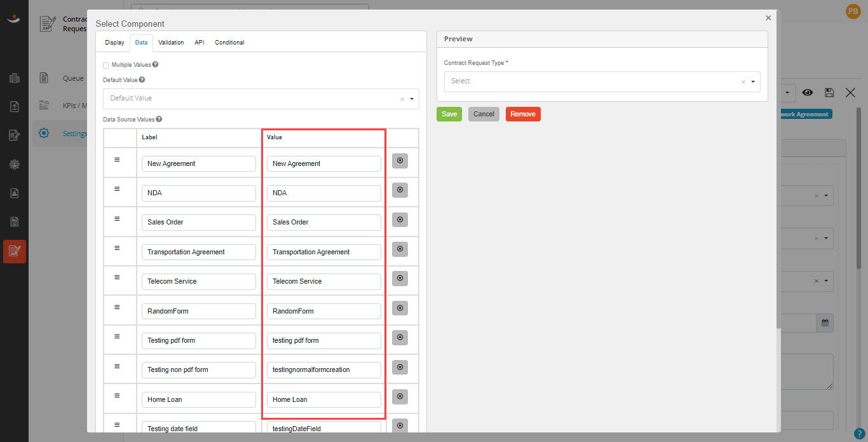Screen dimensions: 868x442
Task: Delete the Home Loan row
Action: (x=400, y=397)
